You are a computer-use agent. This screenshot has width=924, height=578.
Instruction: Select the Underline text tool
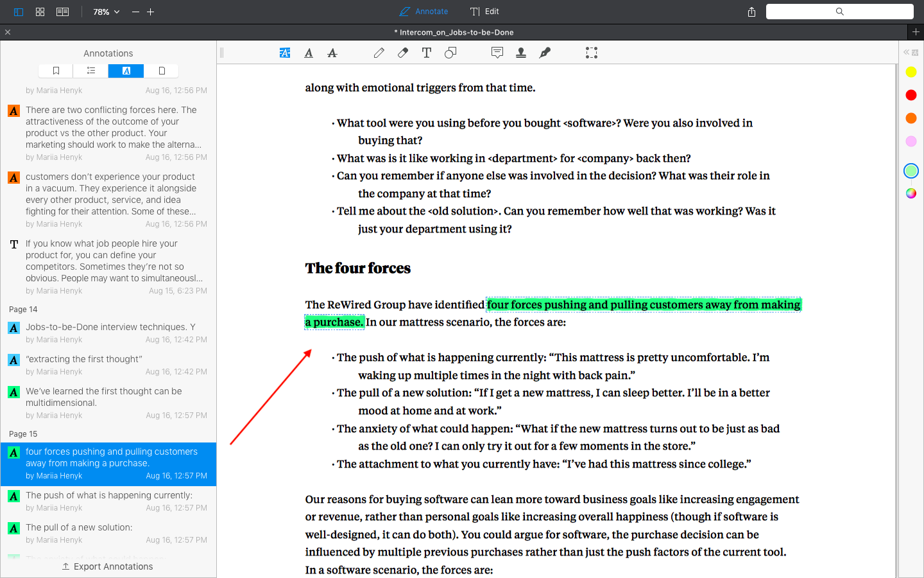[x=309, y=53]
